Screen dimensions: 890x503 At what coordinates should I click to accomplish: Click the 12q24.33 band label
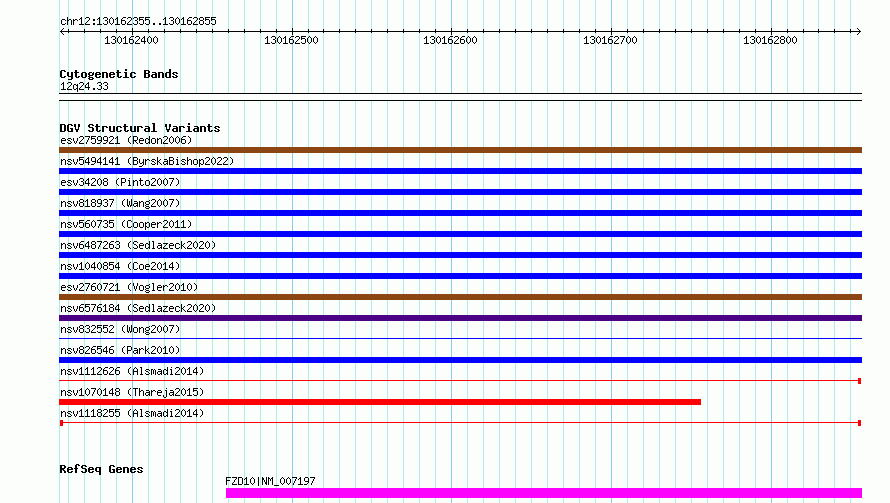(x=84, y=86)
